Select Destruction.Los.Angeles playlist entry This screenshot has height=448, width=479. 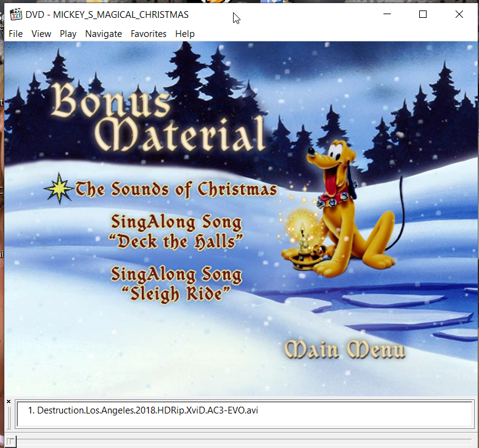[x=143, y=410]
